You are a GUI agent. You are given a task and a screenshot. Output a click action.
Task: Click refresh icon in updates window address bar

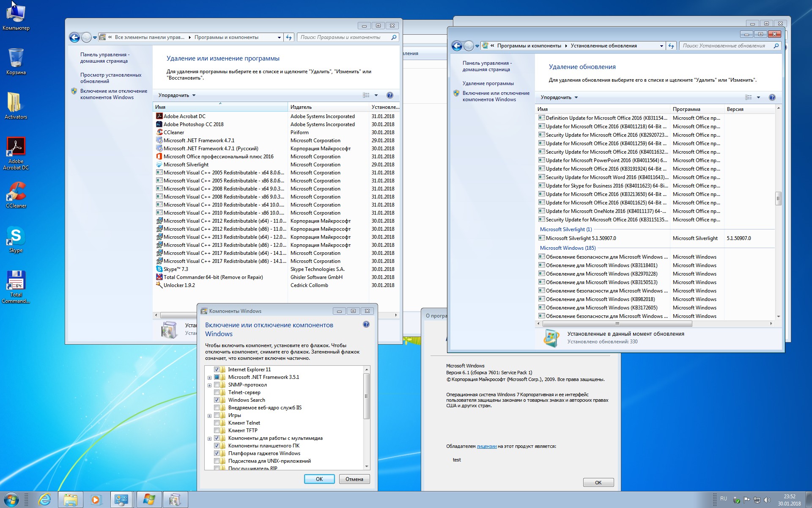pyautogui.click(x=671, y=46)
